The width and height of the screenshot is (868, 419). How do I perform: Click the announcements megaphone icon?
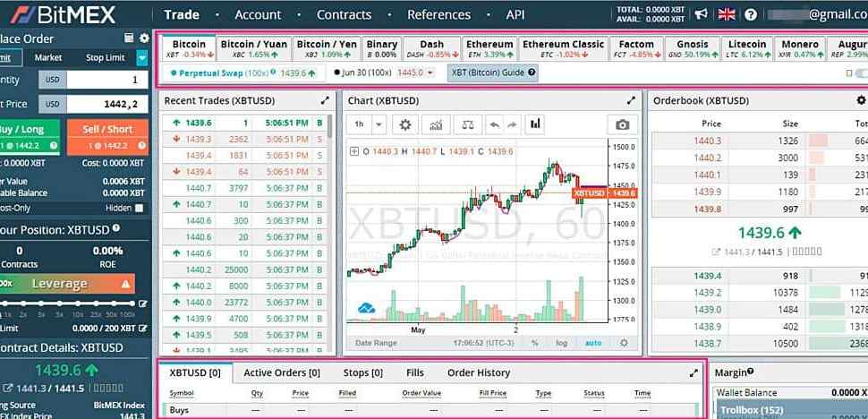[x=702, y=14]
